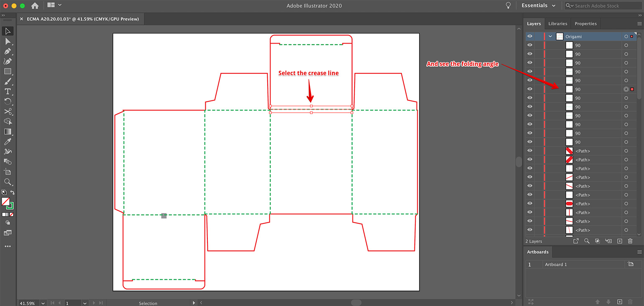Viewport: 644px width, 306px height.
Task: Hide the Origami layer with eye icon
Action: point(530,36)
